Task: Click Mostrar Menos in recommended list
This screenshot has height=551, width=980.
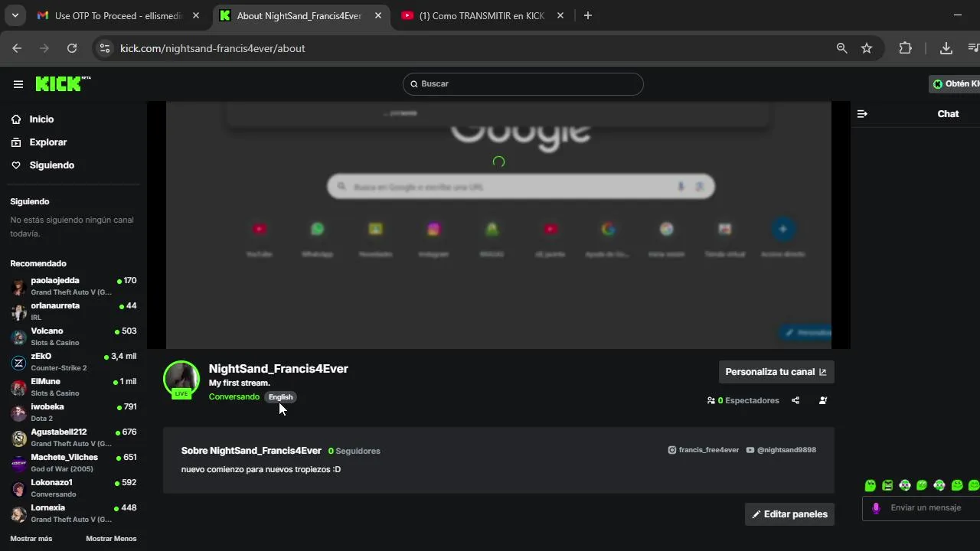Action: (x=111, y=539)
